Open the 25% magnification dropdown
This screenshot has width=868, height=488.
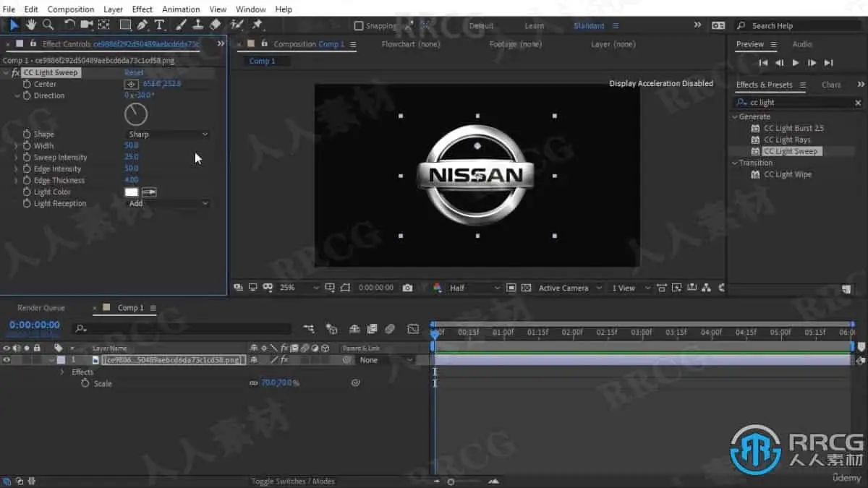pos(299,288)
